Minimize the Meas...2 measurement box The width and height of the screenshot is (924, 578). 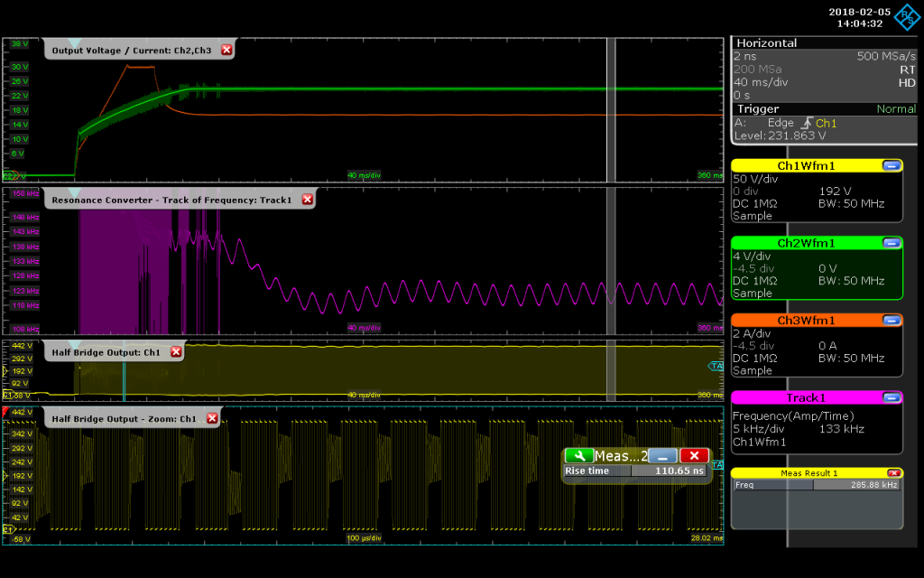(662, 455)
